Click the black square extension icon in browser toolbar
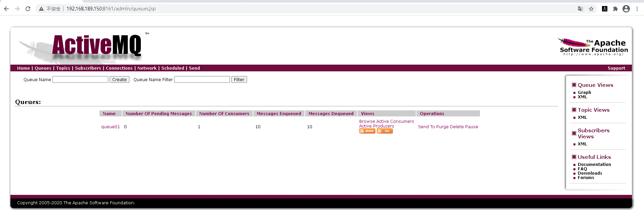644x210 pixels. 605,9
